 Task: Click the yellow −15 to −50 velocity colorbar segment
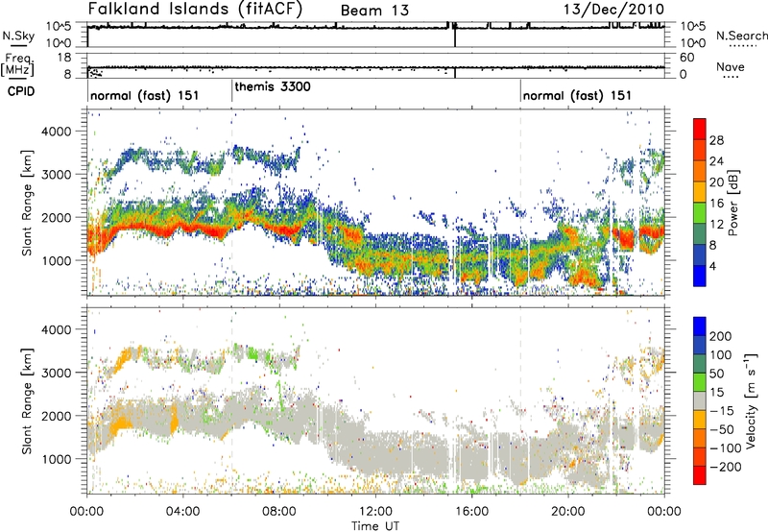700,420
